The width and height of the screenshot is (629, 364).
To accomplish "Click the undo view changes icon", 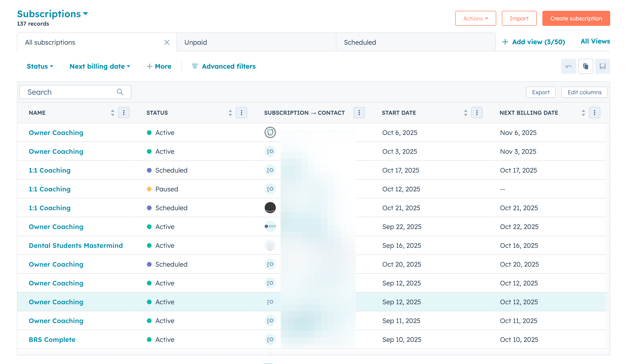I will tap(568, 66).
